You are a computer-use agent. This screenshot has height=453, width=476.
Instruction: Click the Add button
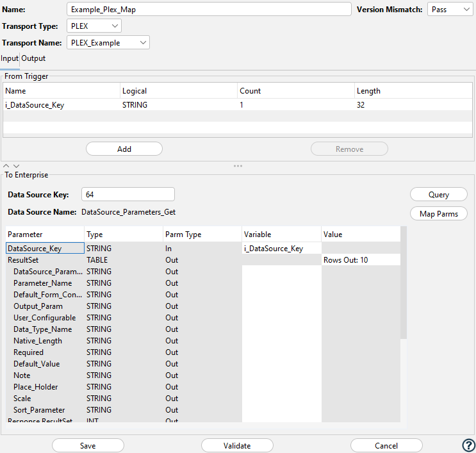(x=124, y=149)
